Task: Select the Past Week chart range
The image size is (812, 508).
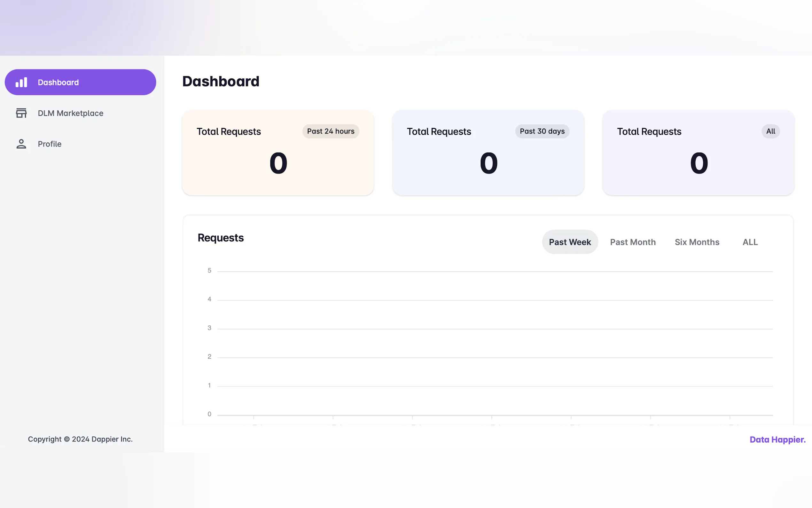Action: click(x=570, y=242)
